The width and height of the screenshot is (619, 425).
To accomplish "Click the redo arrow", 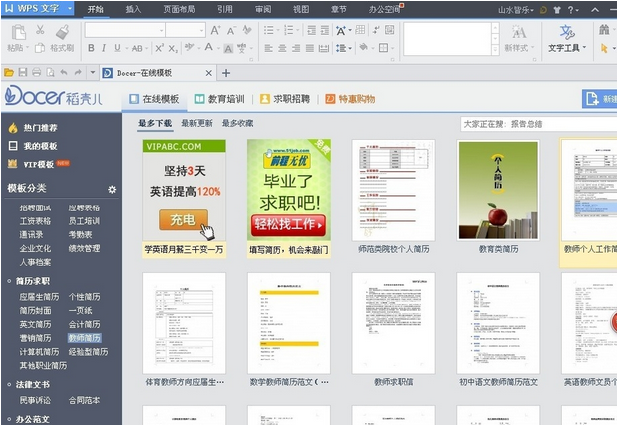I will pos(78,73).
